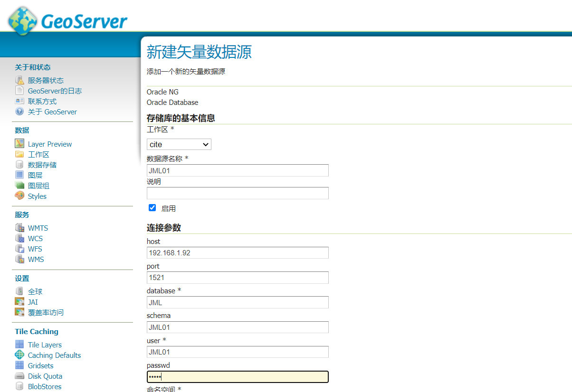Click the host field showing 192.168.1.92
Image resolution: width=572 pixels, height=392 pixels.
coord(238,252)
